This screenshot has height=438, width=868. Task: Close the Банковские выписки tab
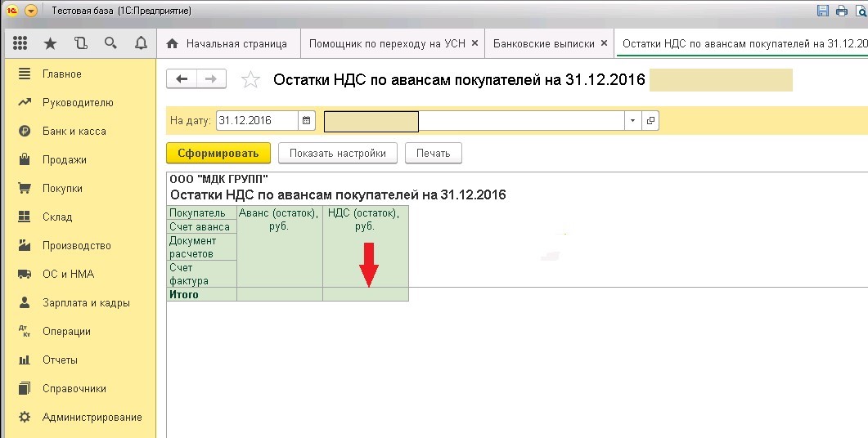tap(604, 43)
